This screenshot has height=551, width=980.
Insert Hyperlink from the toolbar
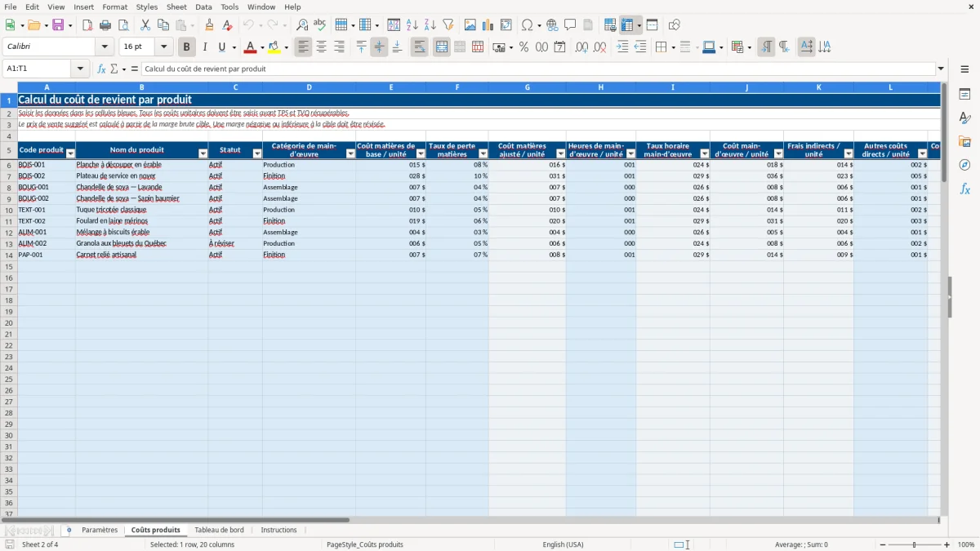tap(552, 25)
